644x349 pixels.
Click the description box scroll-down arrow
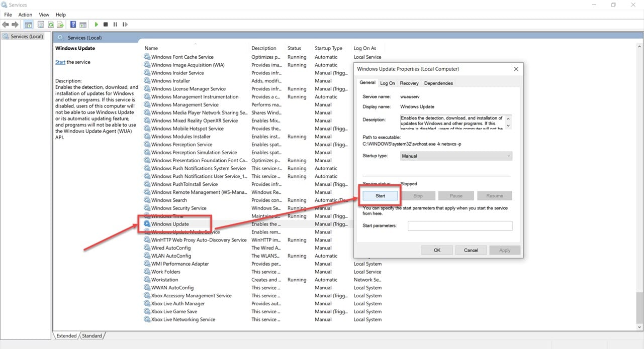[x=508, y=125]
